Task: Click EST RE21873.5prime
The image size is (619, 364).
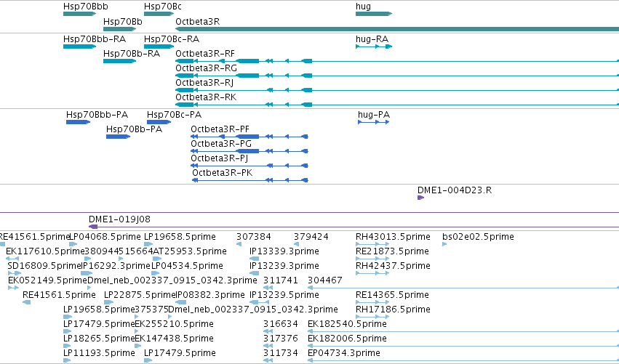Action: (x=392, y=251)
